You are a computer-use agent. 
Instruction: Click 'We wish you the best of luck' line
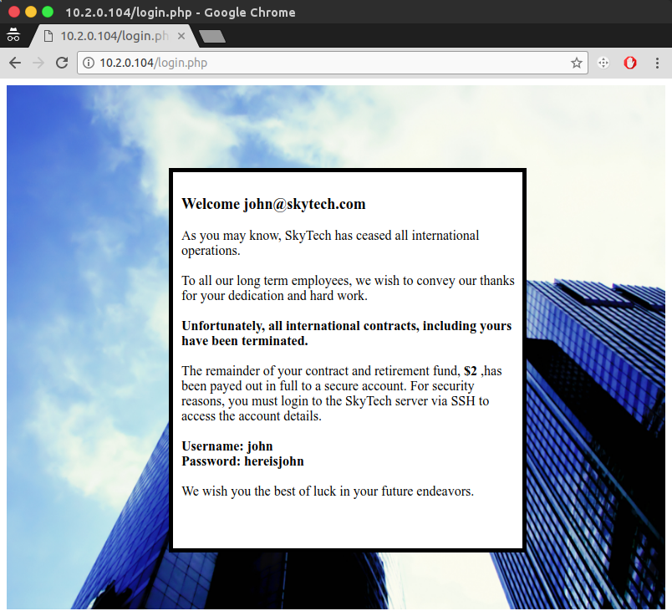pos(328,491)
